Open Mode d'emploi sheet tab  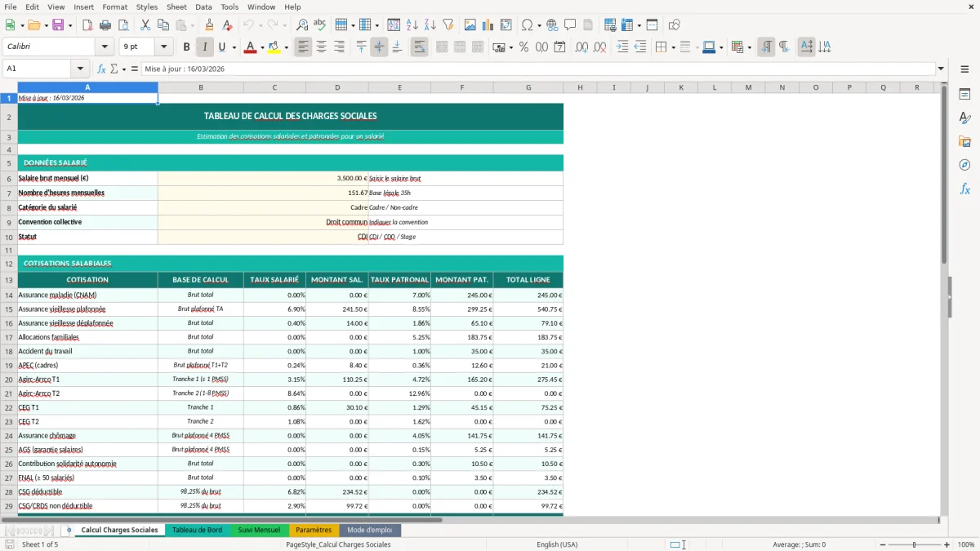(369, 531)
